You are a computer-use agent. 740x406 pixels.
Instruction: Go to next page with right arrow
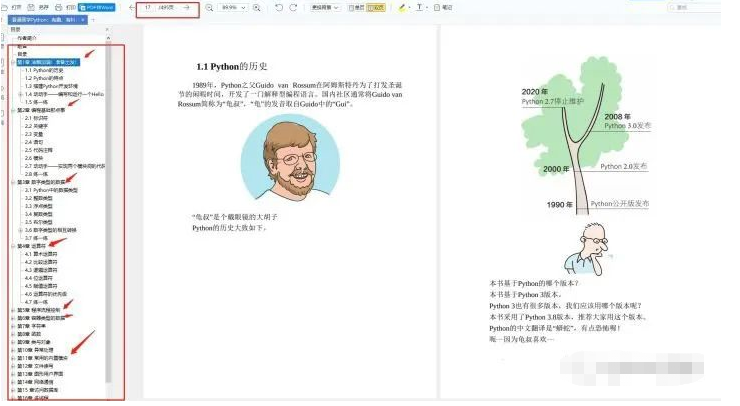(186, 8)
